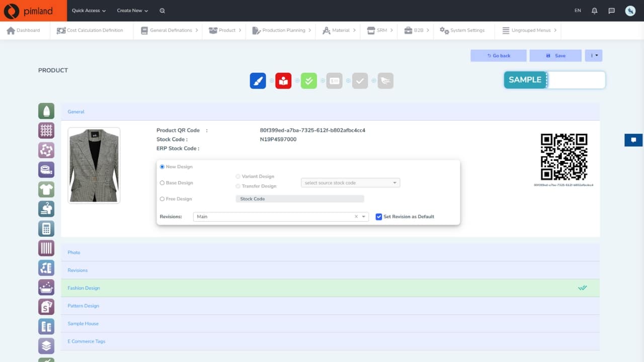Click the measuring tape sidebar icon

[x=46, y=170]
